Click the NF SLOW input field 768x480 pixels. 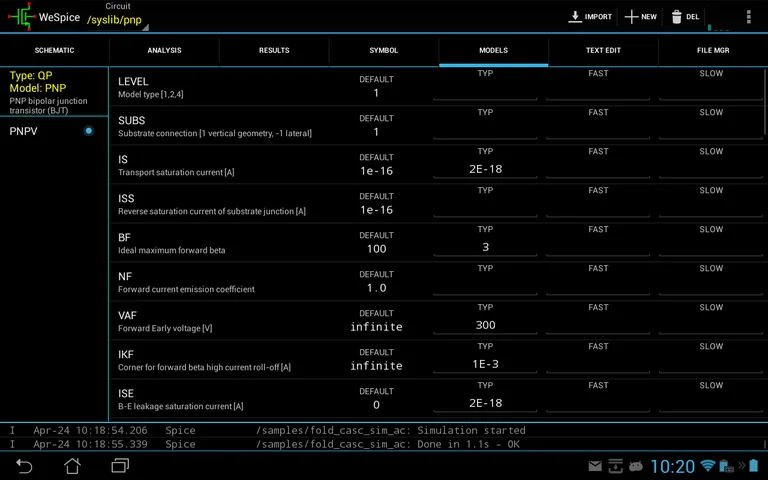(711, 286)
